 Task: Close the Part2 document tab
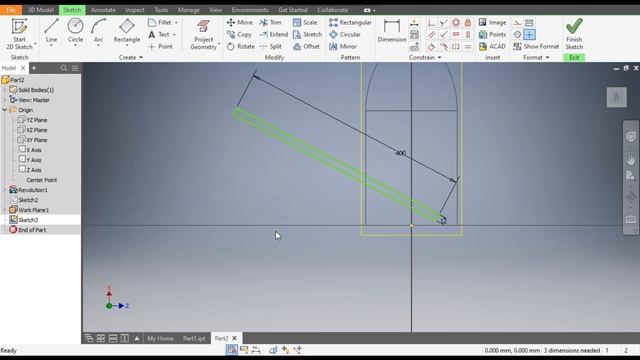[234, 338]
